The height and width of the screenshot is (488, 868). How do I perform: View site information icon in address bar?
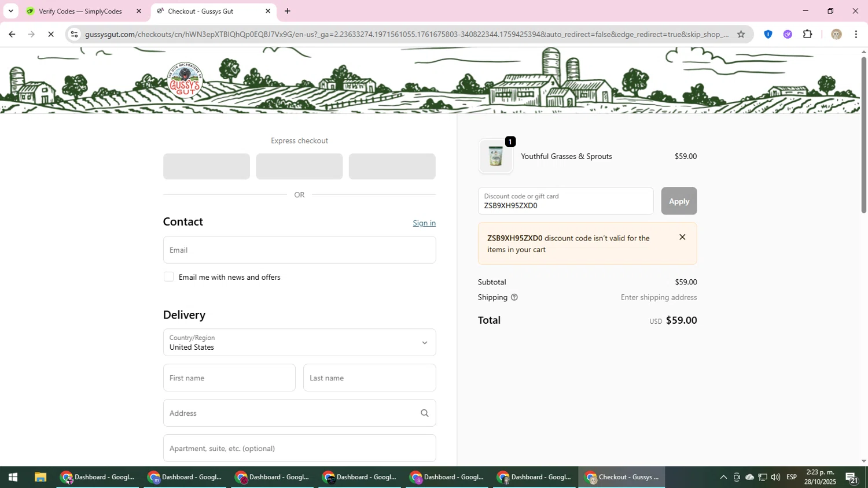tap(74, 34)
